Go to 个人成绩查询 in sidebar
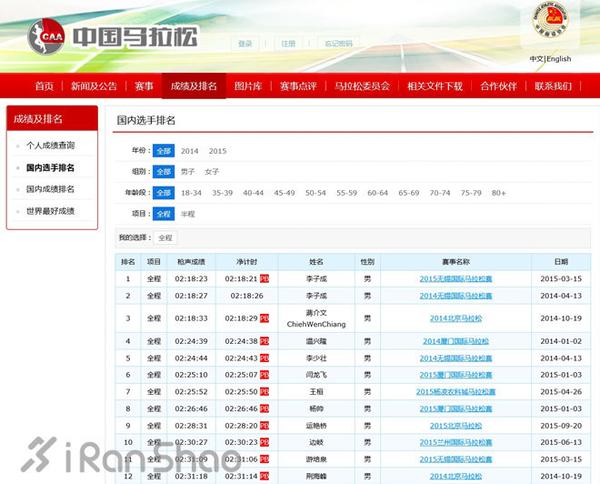The image size is (600, 484). (51, 145)
